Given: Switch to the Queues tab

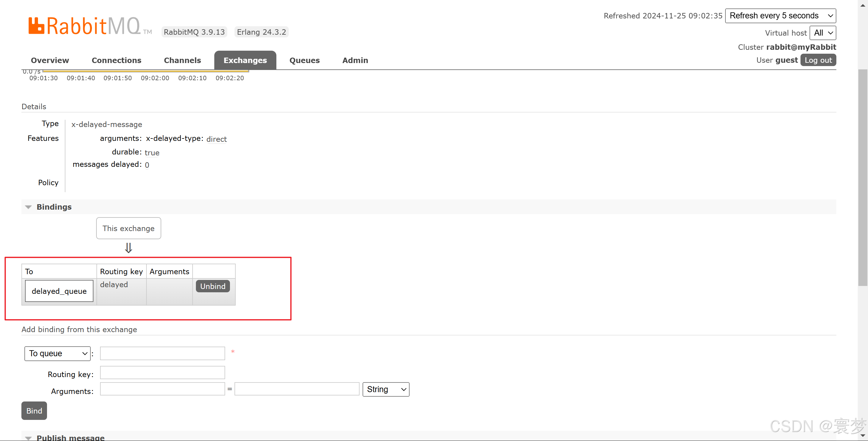Looking at the screenshot, I should point(304,60).
